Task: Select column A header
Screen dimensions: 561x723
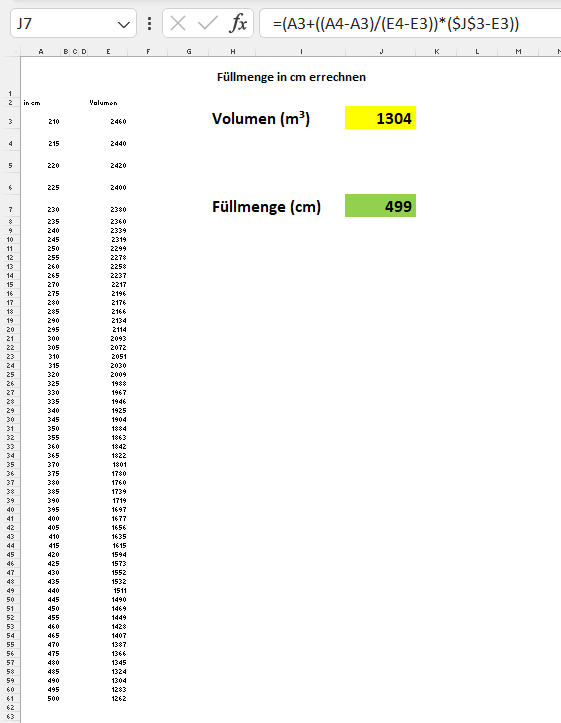Action: pyautogui.click(x=41, y=52)
